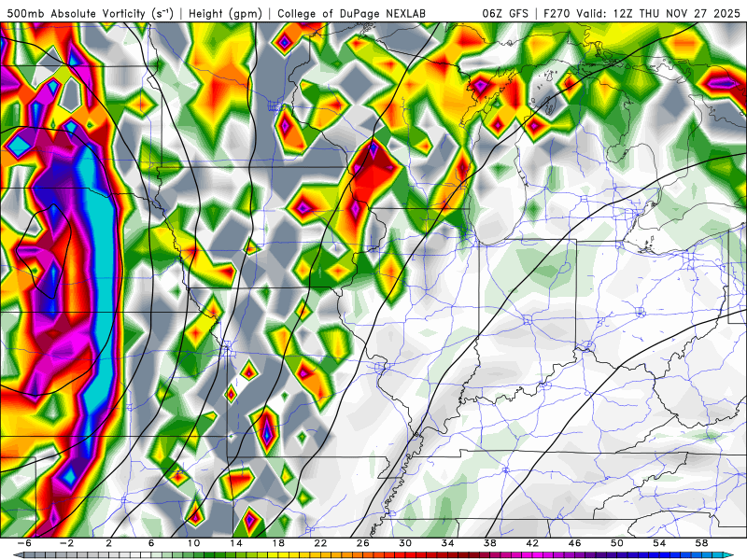
Task: Click the '10' color scale label
Action: 193,543
